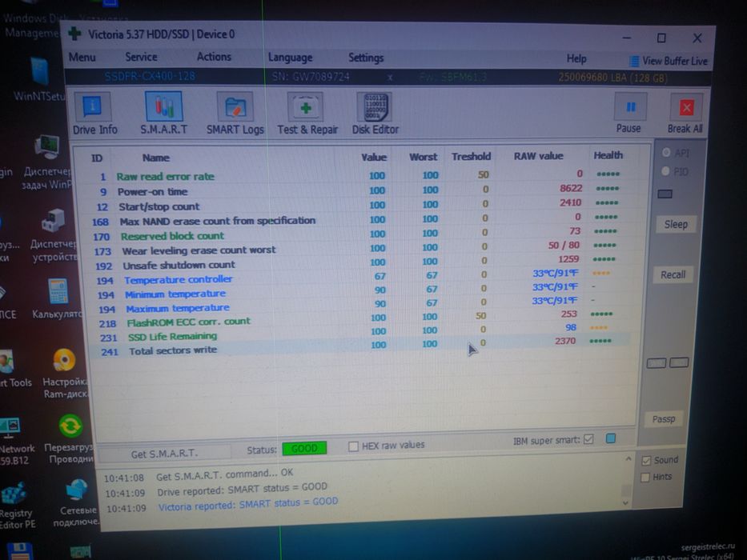Image resolution: width=747 pixels, height=560 pixels.
Task: Click the Victoria green cross title icon
Action: [x=74, y=34]
